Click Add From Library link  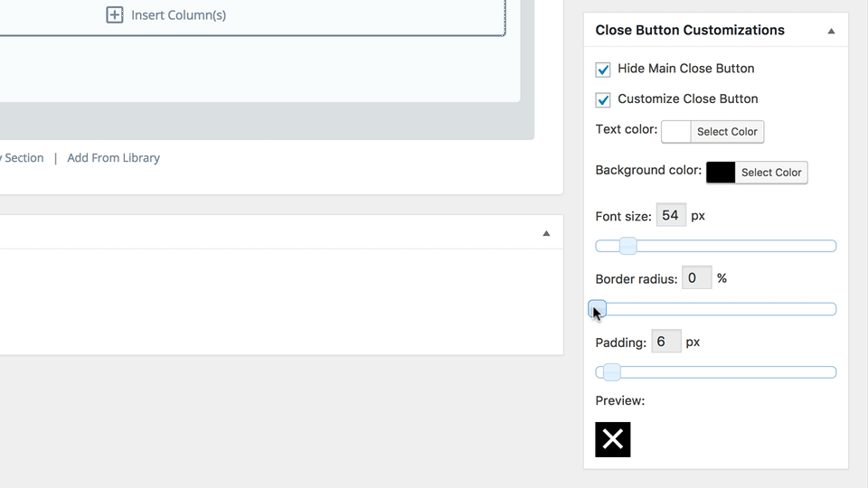tap(113, 158)
